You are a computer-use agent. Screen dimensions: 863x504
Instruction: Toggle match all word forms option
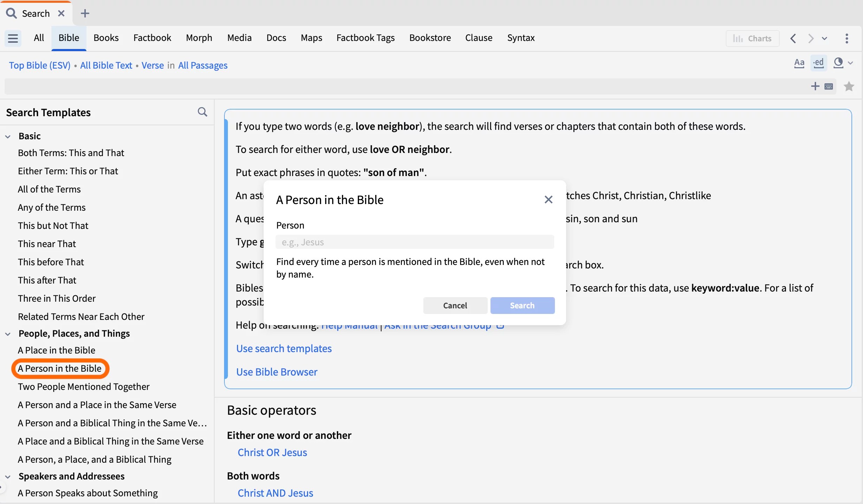(x=818, y=63)
